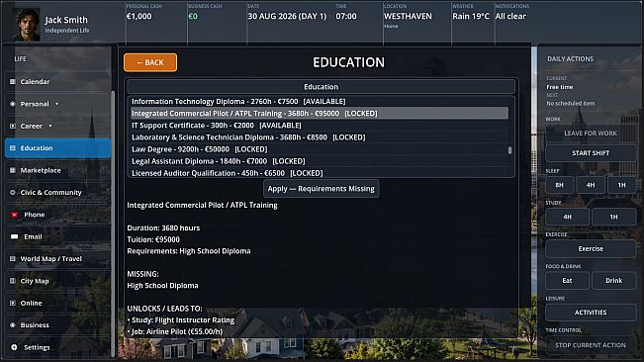The image size is (644, 362).
Task: Open Calendar from the sidebar icon
Action: (x=13, y=82)
